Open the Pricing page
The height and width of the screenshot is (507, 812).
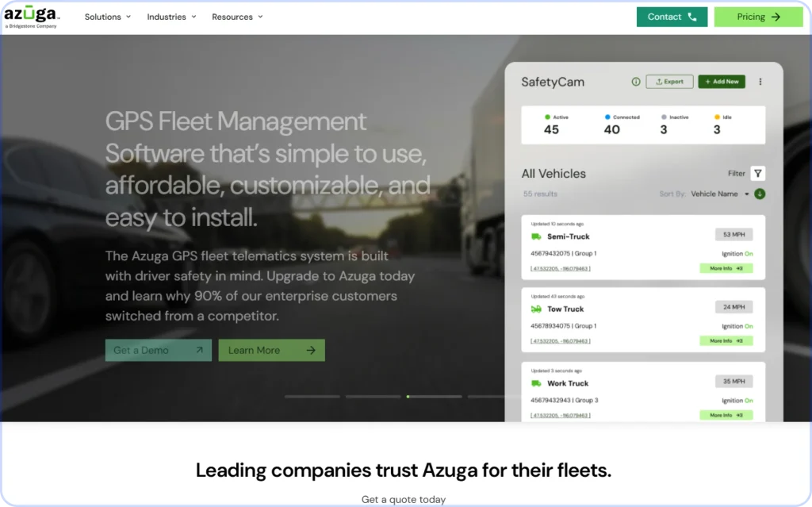pyautogui.click(x=758, y=17)
